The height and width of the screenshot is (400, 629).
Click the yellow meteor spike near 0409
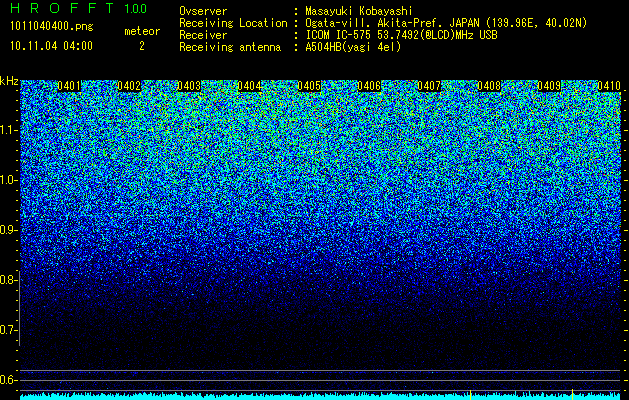pyautogui.click(x=572, y=394)
